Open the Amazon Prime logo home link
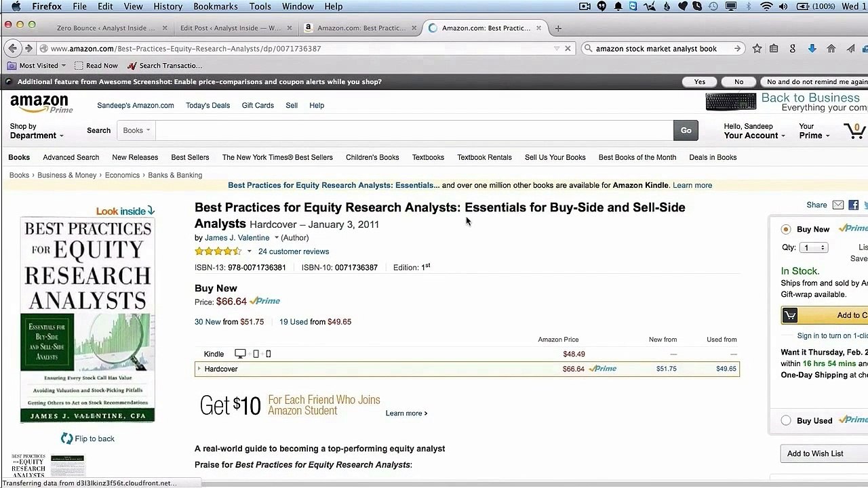868x488 pixels. coord(41,104)
